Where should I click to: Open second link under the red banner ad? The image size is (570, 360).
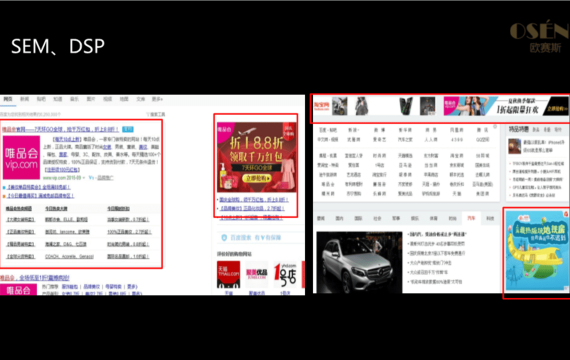252,208
